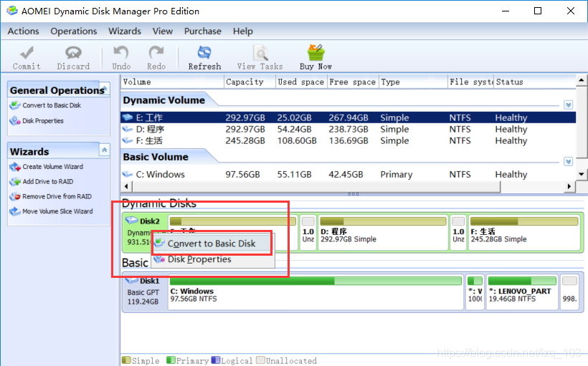Image resolution: width=588 pixels, height=366 pixels.
Task: Select the F: 生活 row in volume list
Action: [x=348, y=141]
